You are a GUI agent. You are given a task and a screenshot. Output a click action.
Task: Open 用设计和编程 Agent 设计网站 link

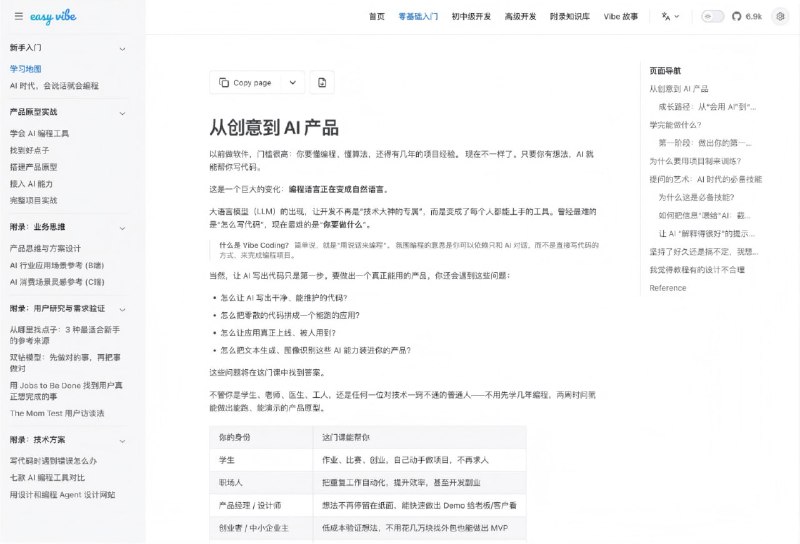tap(62, 494)
